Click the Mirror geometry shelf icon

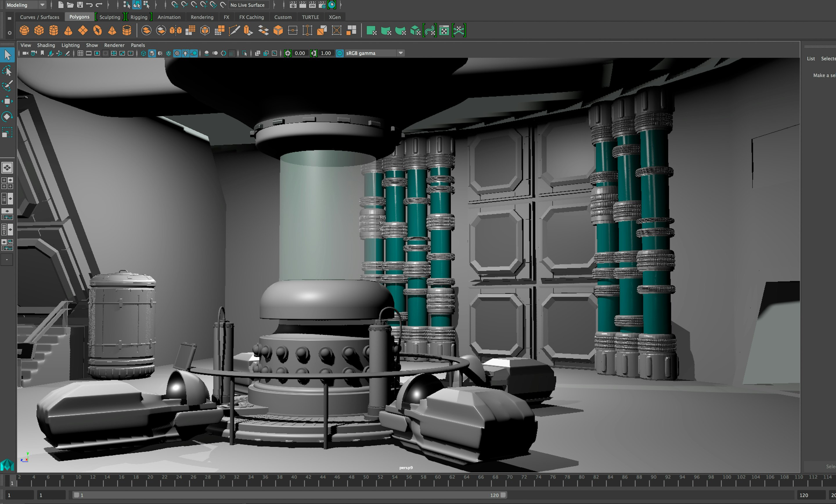(176, 30)
